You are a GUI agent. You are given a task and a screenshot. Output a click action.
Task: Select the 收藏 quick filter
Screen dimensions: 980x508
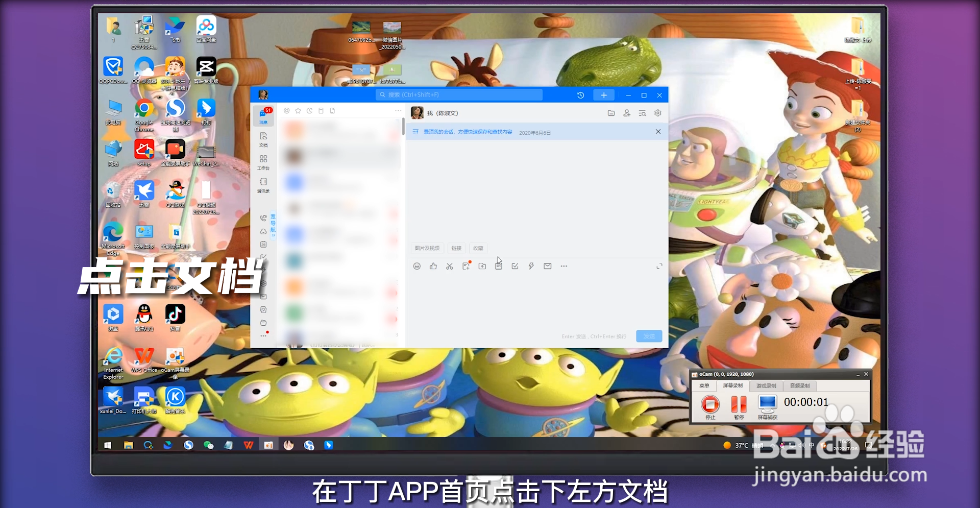(478, 248)
